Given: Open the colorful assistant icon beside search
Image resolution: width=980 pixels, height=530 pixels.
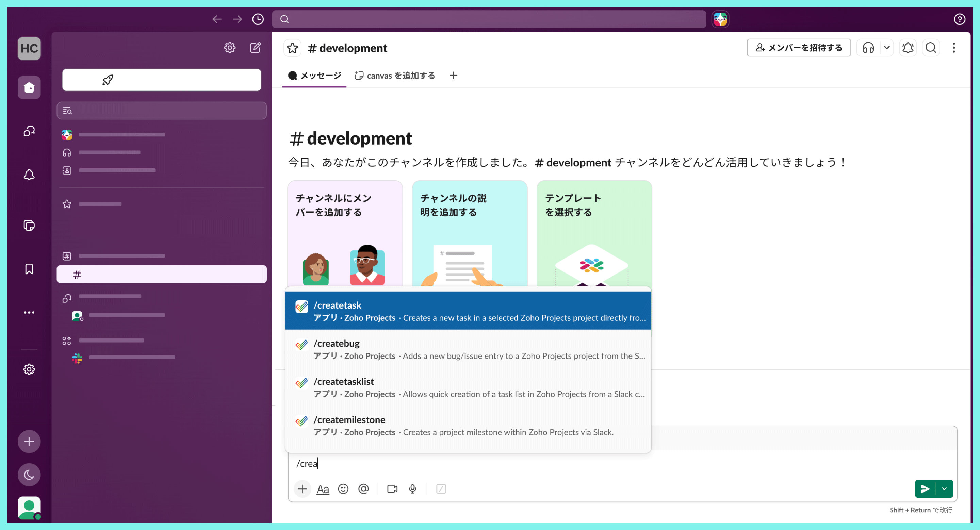Looking at the screenshot, I should [720, 19].
